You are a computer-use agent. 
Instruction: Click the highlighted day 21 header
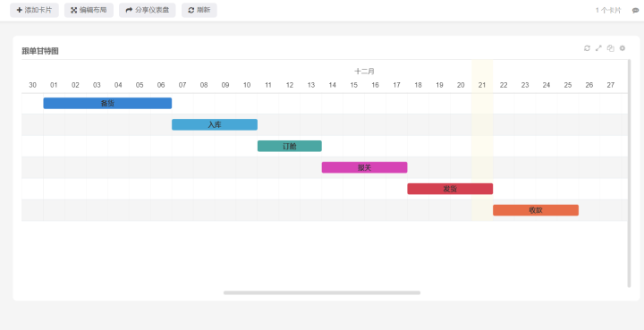[482, 85]
